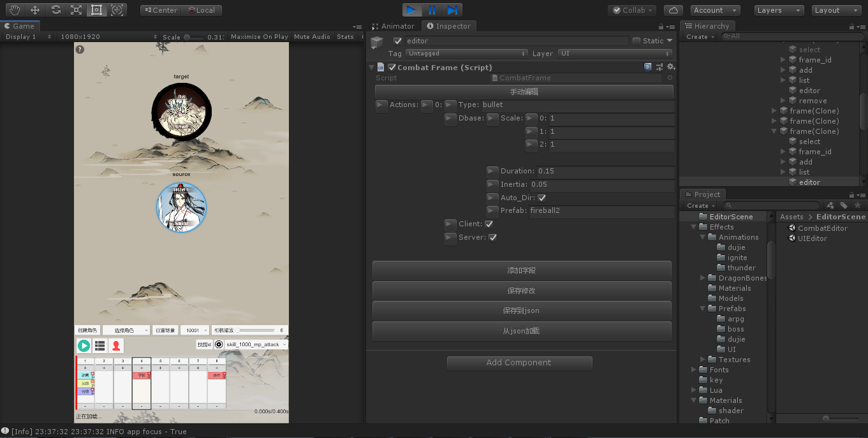Open Combat Frame component gear menu

coord(670,67)
